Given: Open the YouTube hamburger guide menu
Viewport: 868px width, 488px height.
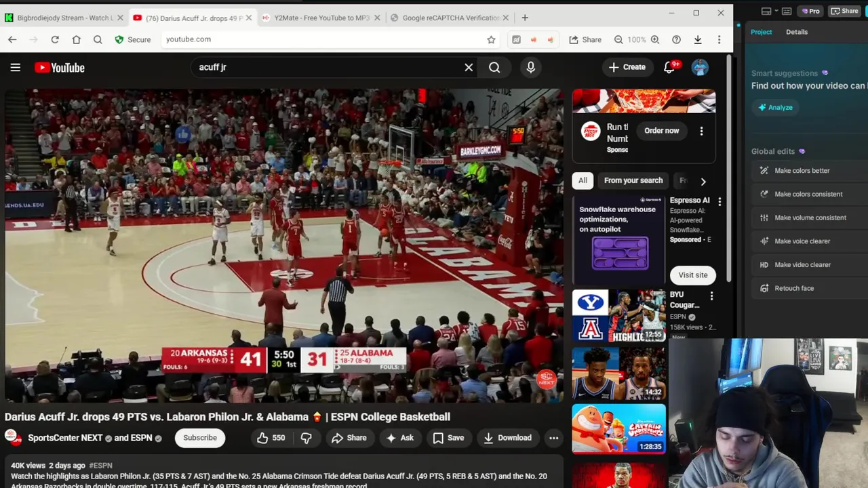Looking at the screenshot, I should (15, 67).
